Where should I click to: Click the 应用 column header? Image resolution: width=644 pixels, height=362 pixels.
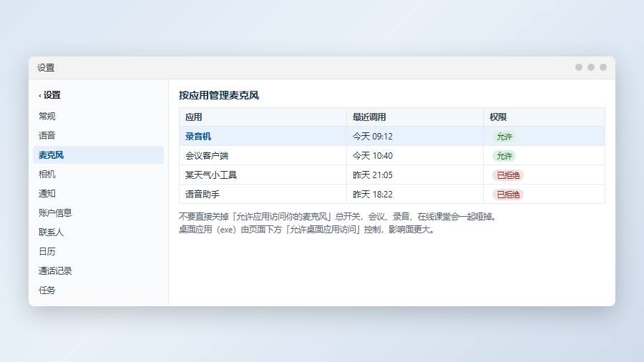point(263,117)
